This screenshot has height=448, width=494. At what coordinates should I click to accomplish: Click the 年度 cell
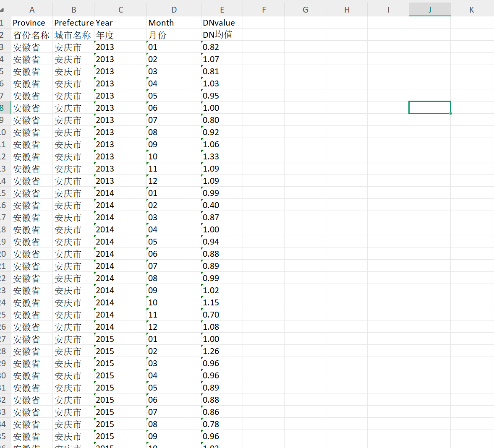coord(120,35)
